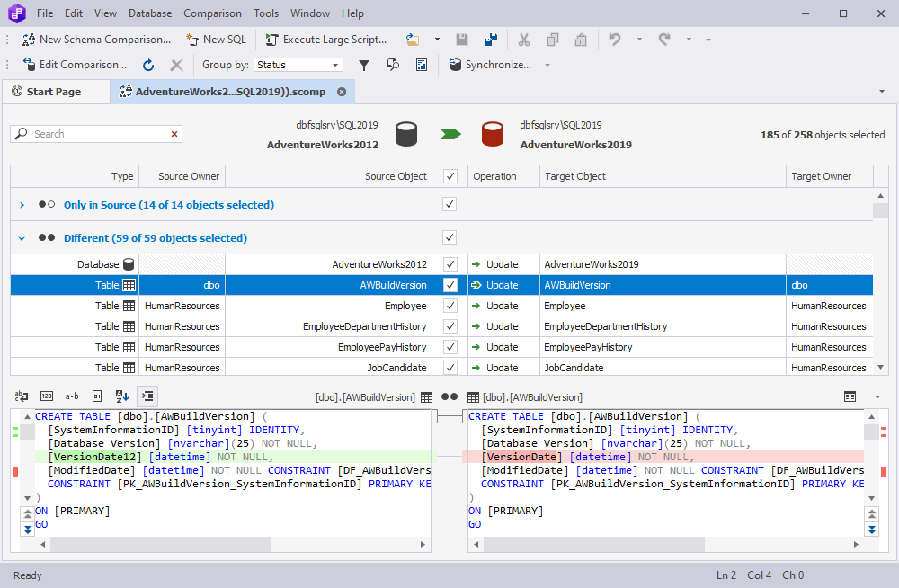Click the ignore case 'ab' diff icon

pos(22,396)
